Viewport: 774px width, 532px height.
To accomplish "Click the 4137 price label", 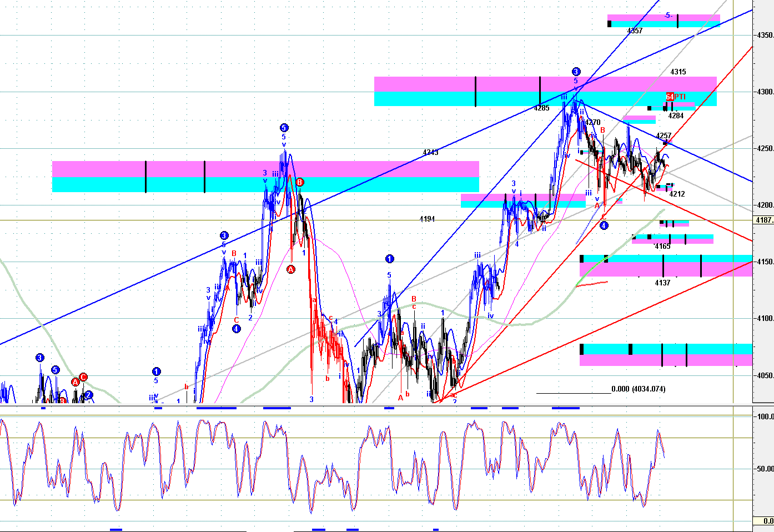I will [662, 283].
